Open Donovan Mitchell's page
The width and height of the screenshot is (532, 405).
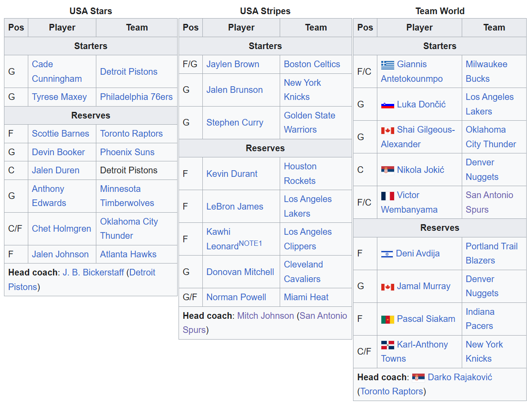click(240, 272)
